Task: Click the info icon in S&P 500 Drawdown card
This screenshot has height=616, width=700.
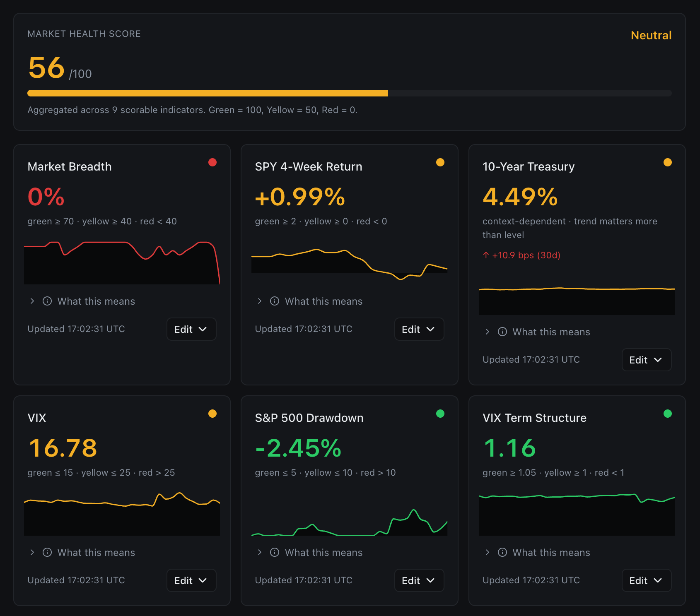Action: tap(275, 552)
